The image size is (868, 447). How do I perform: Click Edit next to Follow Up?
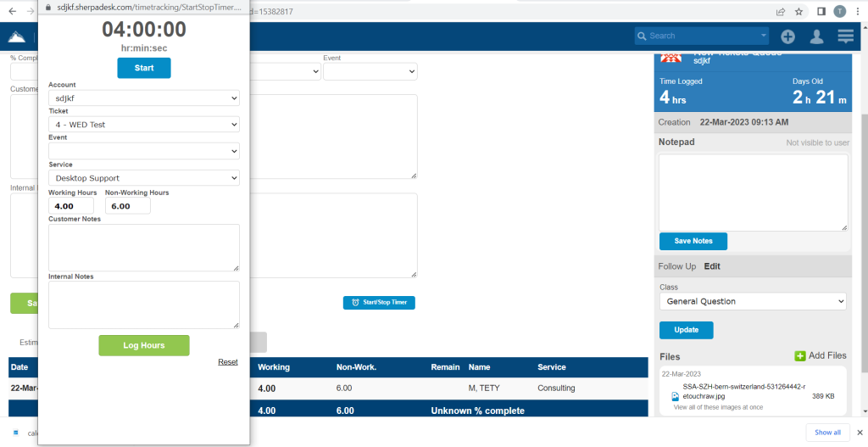[712, 266]
